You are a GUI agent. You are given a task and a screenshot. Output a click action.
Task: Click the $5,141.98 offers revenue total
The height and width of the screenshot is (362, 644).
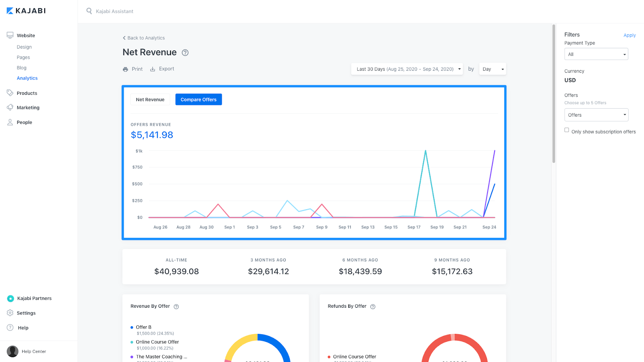(x=152, y=135)
